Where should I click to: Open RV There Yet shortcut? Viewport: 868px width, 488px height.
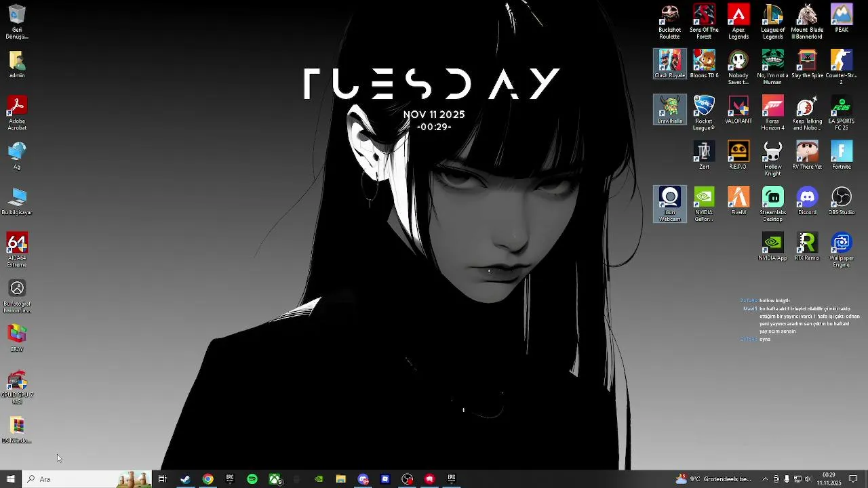[x=807, y=155]
